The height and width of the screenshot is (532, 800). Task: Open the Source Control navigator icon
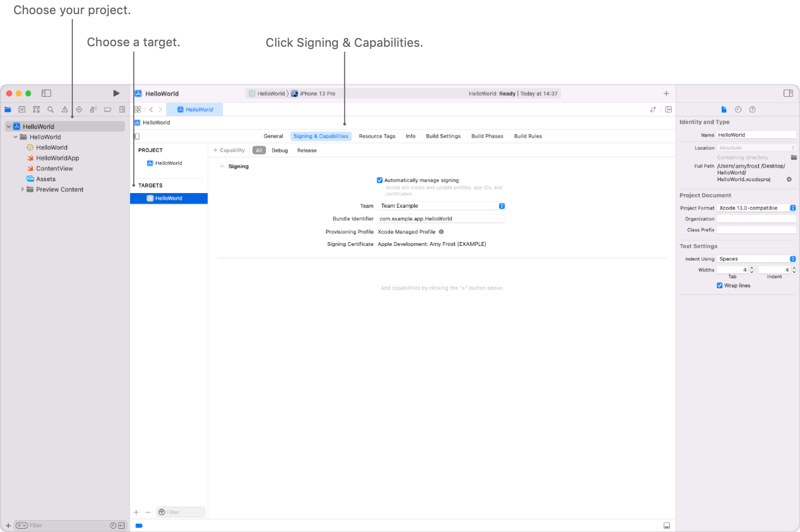click(22, 109)
